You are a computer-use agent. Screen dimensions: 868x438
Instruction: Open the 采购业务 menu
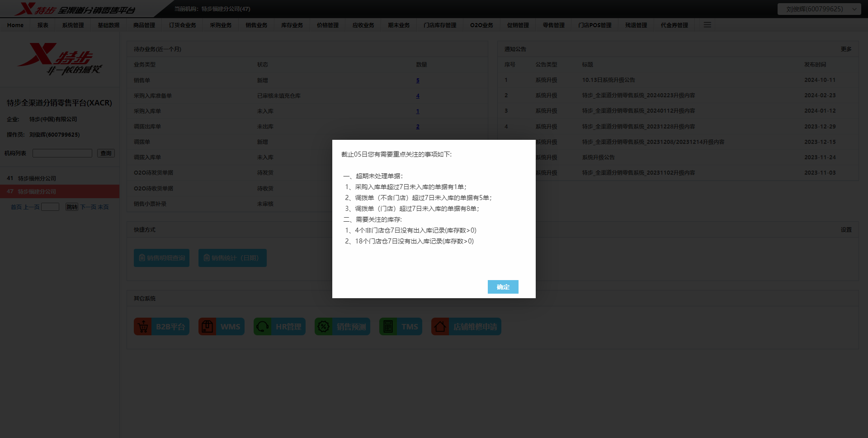pyautogui.click(x=221, y=25)
